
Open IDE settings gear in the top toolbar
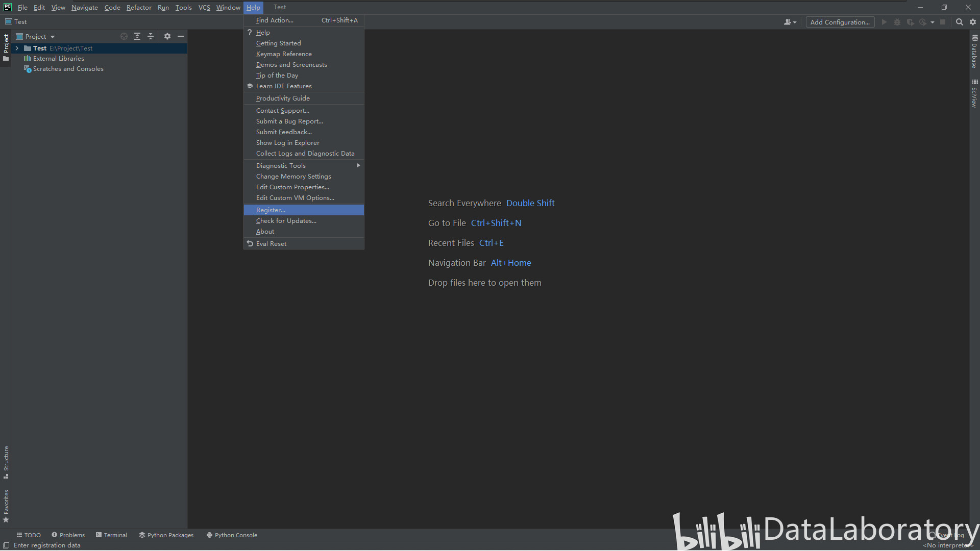tap(973, 22)
